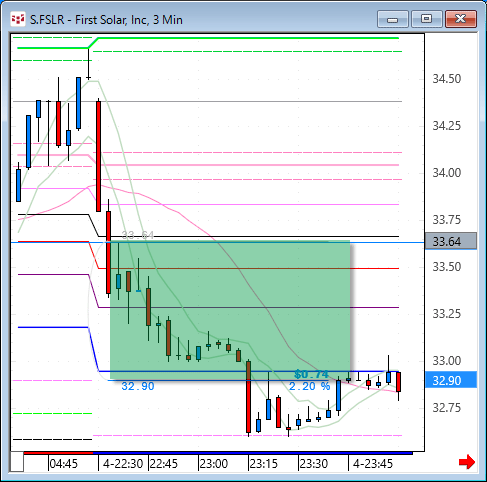The height and width of the screenshot is (482, 487).
Task: Click the 23:15 time axis label
Action: tap(264, 464)
